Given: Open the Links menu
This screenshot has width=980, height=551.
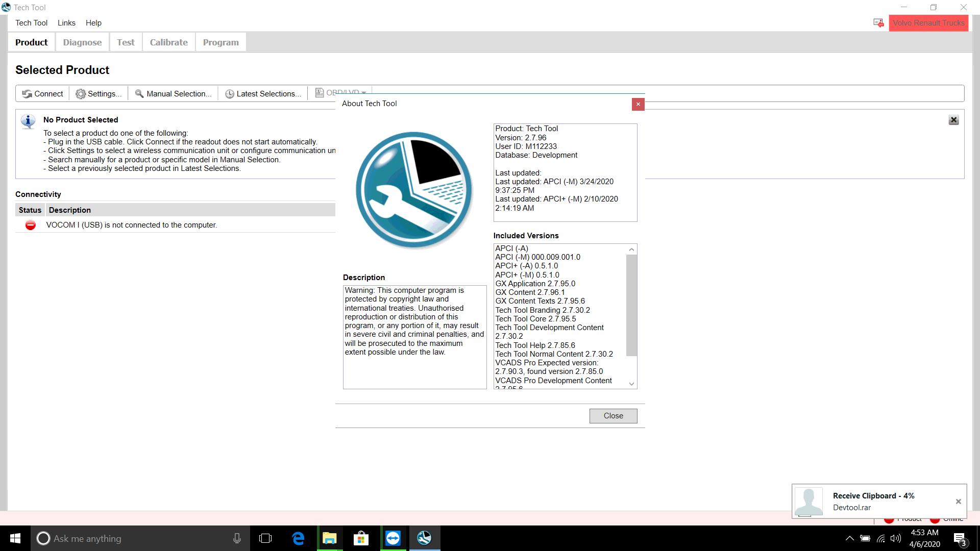Looking at the screenshot, I should click(x=66, y=23).
